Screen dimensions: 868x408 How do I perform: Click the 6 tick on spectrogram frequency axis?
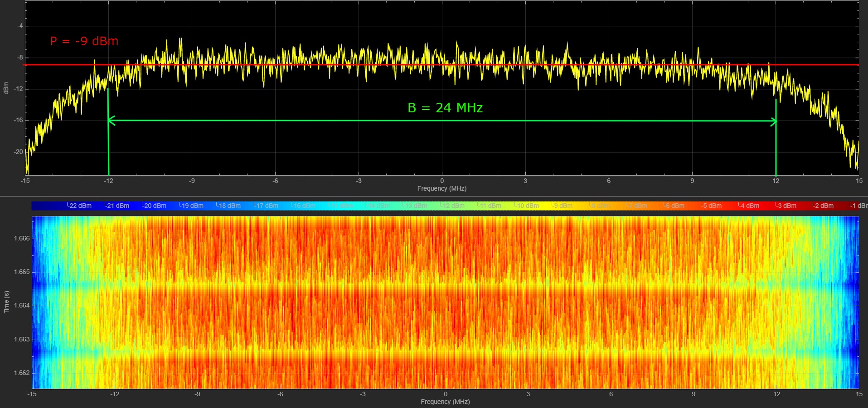tap(611, 394)
